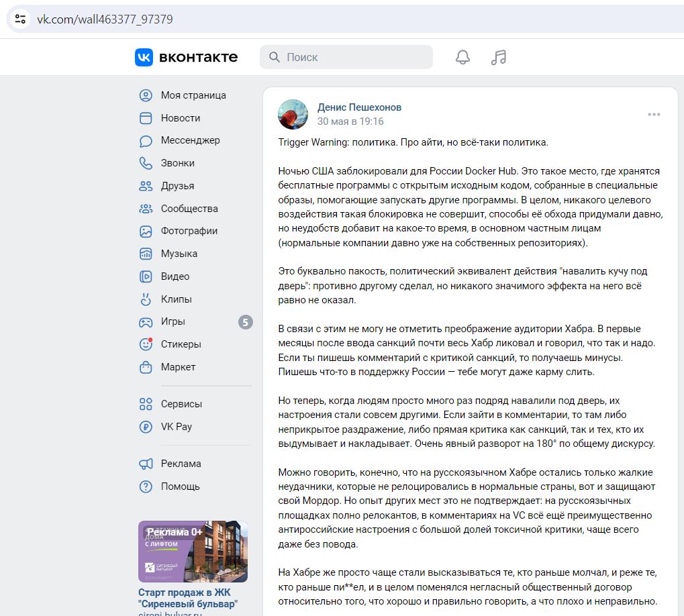
Task: Click the paragraph starting В связи с этим
Action: pos(467,350)
